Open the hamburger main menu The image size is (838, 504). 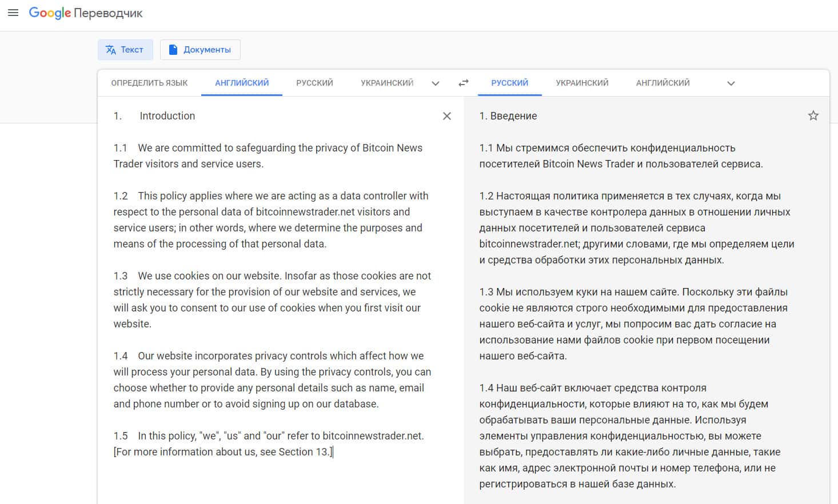click(x=13, y=13)
